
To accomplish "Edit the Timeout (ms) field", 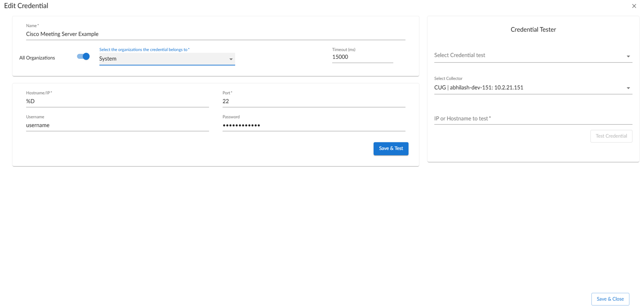I will [362, 57].
